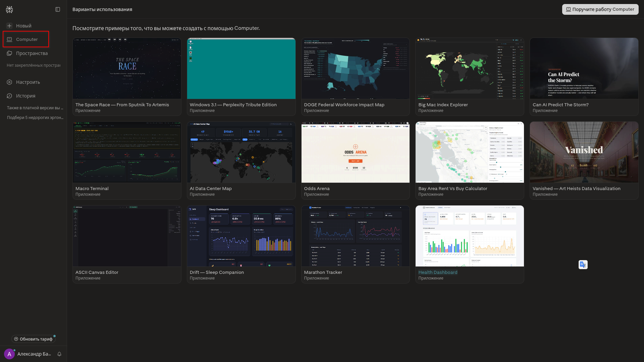Open the AI Data Center Map thumbnail
Viewport: 644px width, 362px height.
(x=241, y=152)
